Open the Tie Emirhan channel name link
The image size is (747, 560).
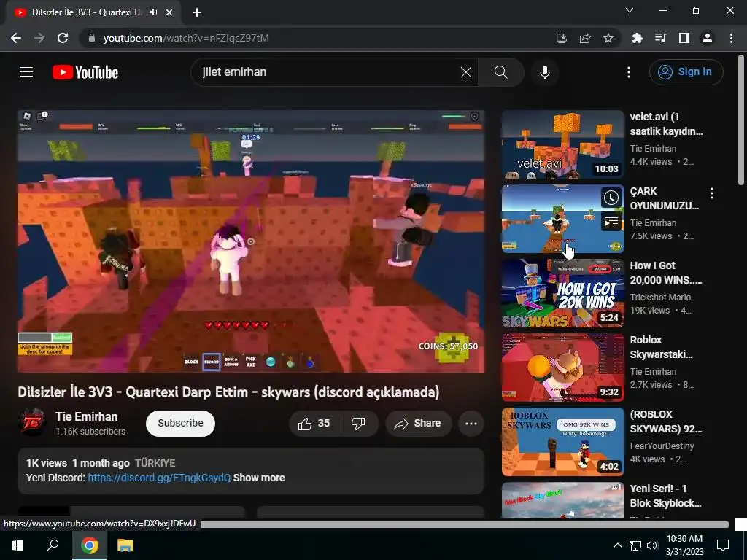86,416
